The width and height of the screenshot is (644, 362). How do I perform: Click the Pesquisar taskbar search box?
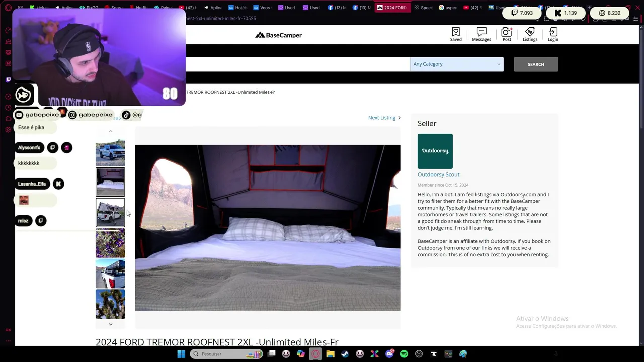coord(227,354)
